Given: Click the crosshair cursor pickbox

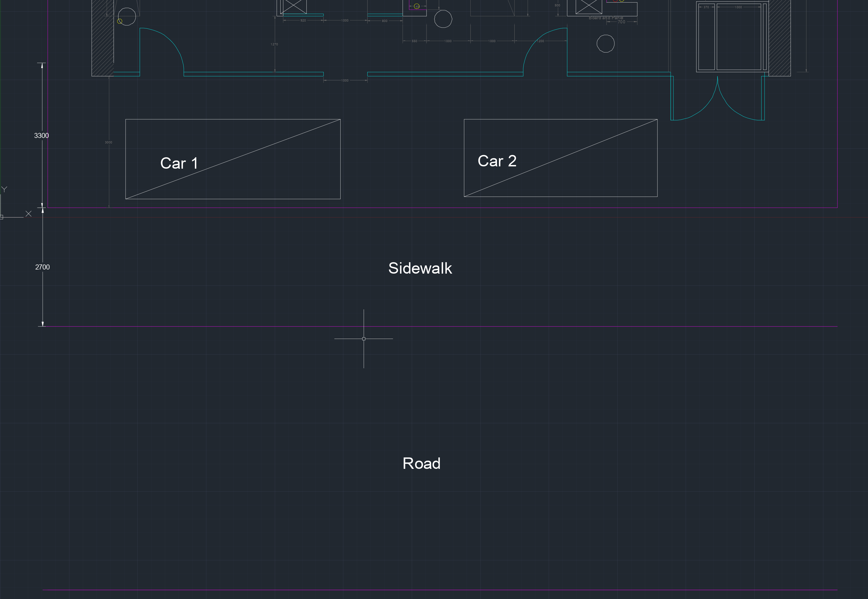Looking at the screenshot, I should point(363,338).
